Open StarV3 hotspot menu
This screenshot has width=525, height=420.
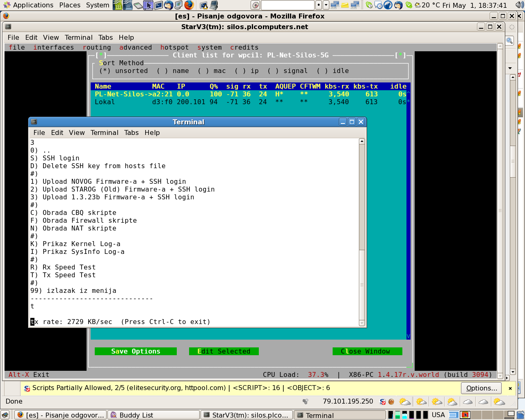click(175, 48)
